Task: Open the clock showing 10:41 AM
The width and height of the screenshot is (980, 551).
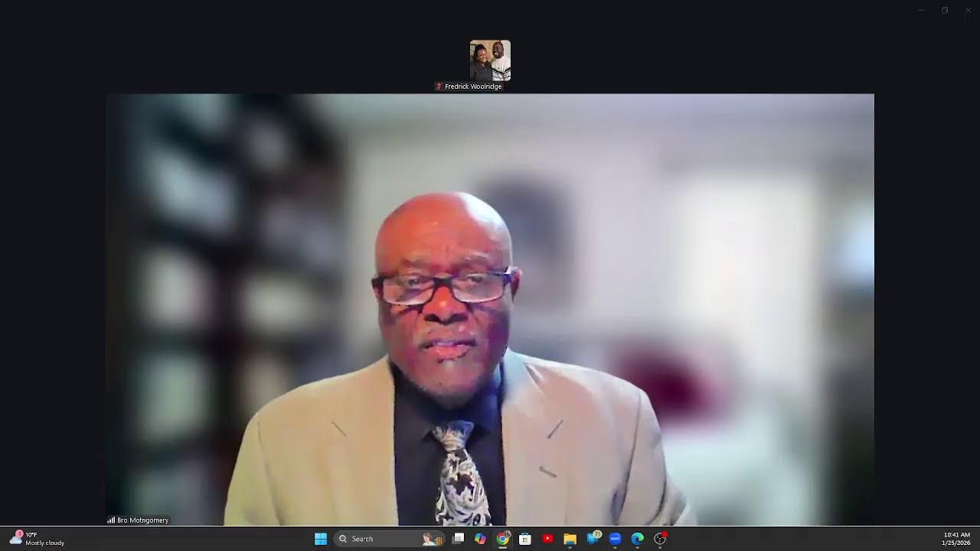Action: click(956, 539)
